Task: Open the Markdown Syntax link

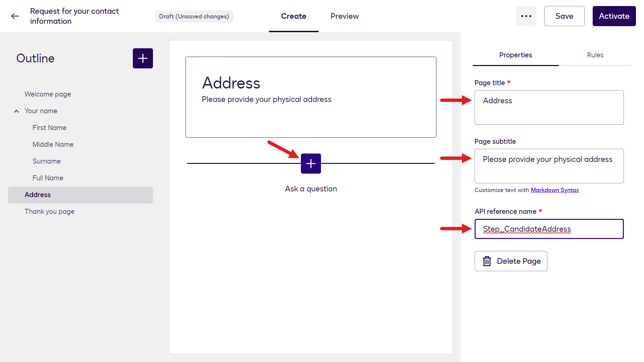Action: pos(555,190)
